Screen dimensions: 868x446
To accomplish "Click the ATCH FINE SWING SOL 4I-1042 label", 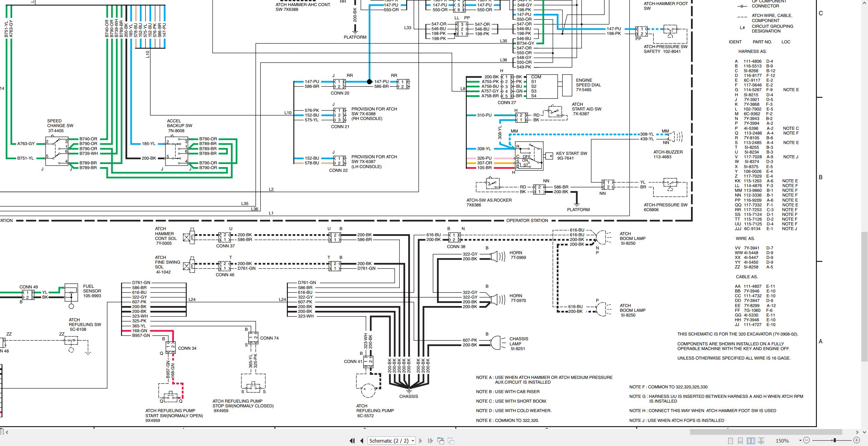I will (167, 265).
